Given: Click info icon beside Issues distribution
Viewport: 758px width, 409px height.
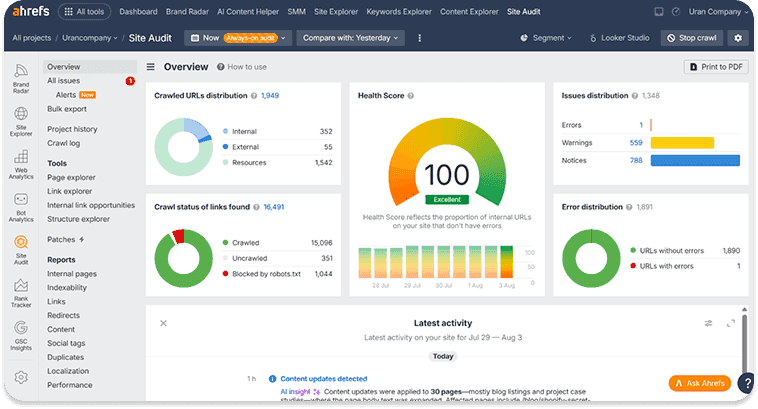Looking at the screenshot, I should (635, 96).
